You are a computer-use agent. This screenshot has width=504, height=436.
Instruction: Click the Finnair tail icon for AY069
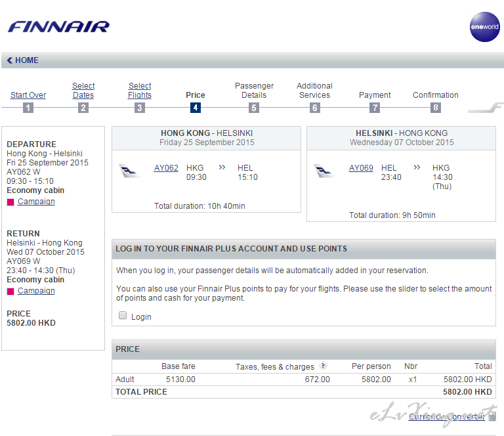[x=325, y=171]
